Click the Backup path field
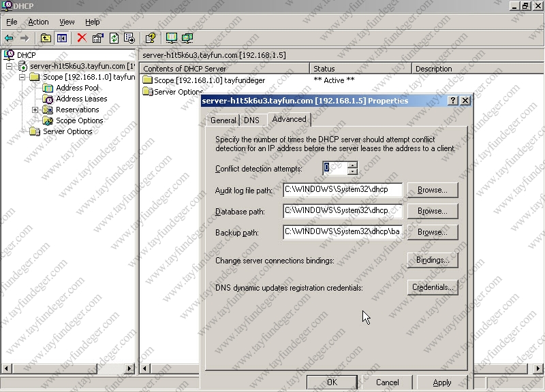The image size is (545, 392). [x=343, y=232]
